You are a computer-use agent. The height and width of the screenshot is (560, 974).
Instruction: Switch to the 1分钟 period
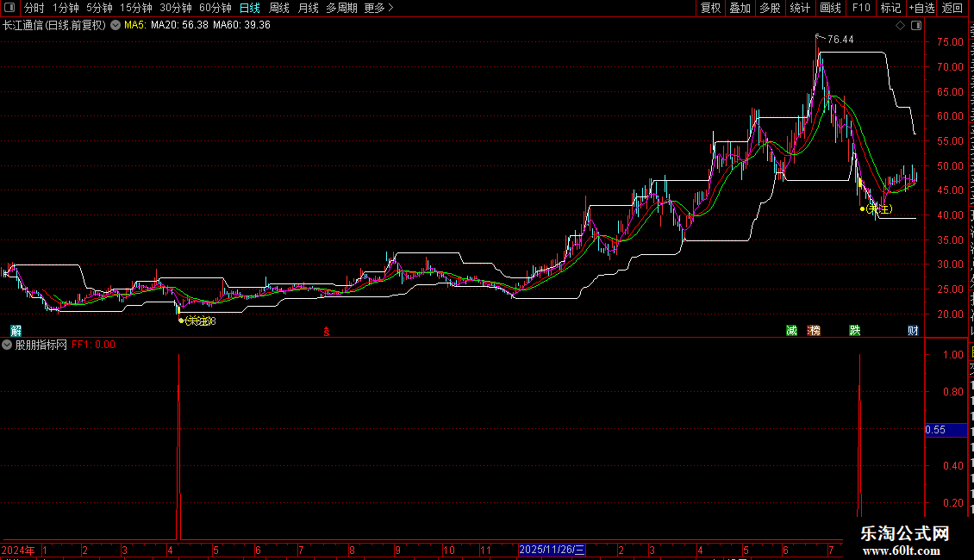click(66, 8)
